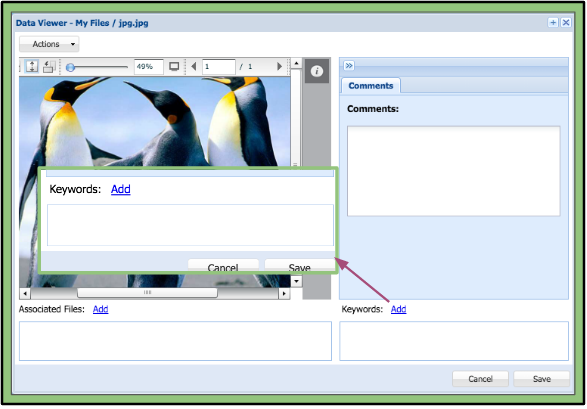Click the 49% zoom percentage field

149,67
